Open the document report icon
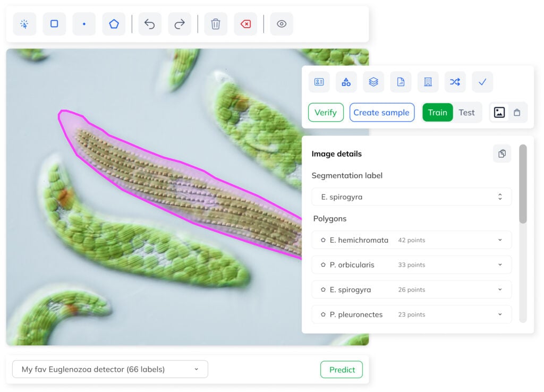 click(401, 82)
